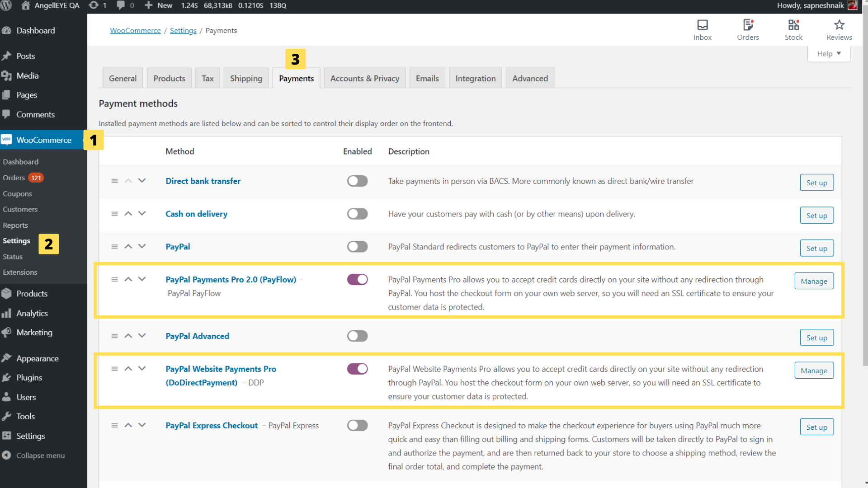The width and height of the screenshot is (868, 488).
Task: Open the Integration settings tab
Action: (x=475, y=78)
